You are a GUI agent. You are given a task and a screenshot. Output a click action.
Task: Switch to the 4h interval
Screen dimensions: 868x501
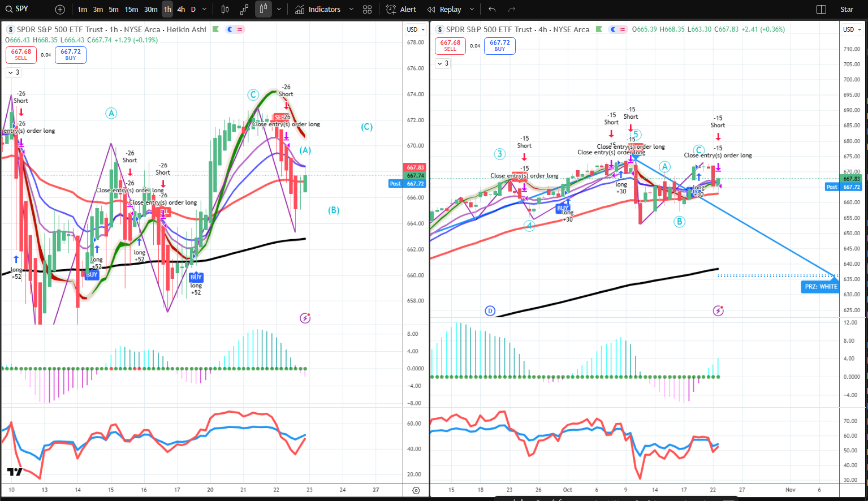point(181,10)
